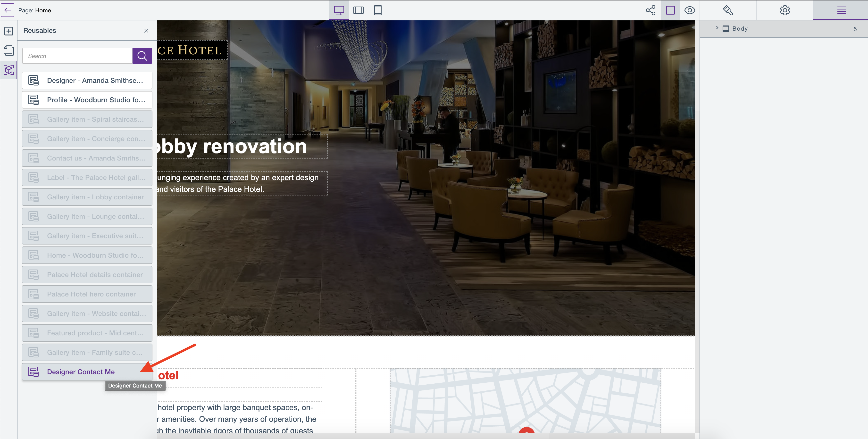This screenshot has width=868, height=439.
Task: Click the purple search magnifier button
Action: 142,56
